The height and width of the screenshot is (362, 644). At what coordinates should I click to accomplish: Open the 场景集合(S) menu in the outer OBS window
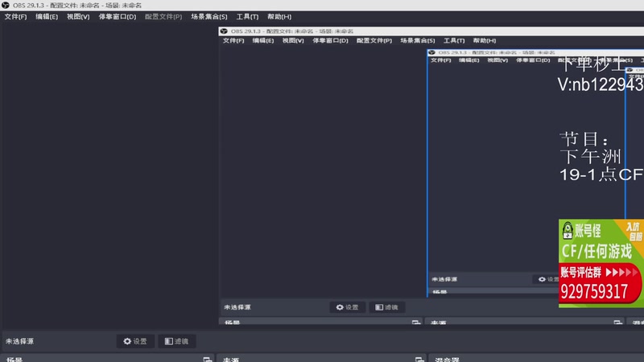coord(209,17)
